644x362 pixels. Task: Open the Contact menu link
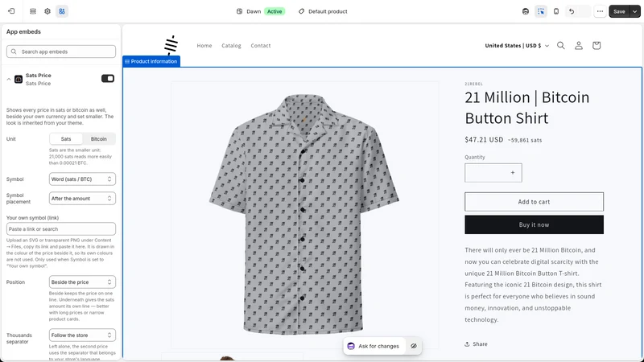click(x=260, y=46)
